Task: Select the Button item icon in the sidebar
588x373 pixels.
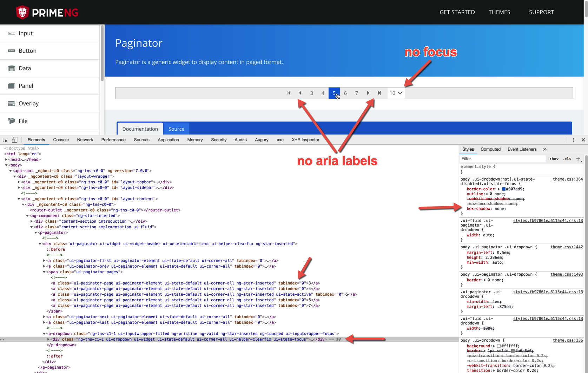Action: pos(12,51)
